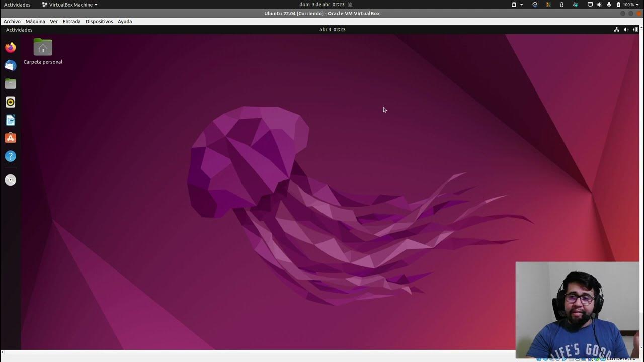Click the optical disc icon in the dock
Image resolution: width=644 pixels, height=362 pixels.
point(11,180)
